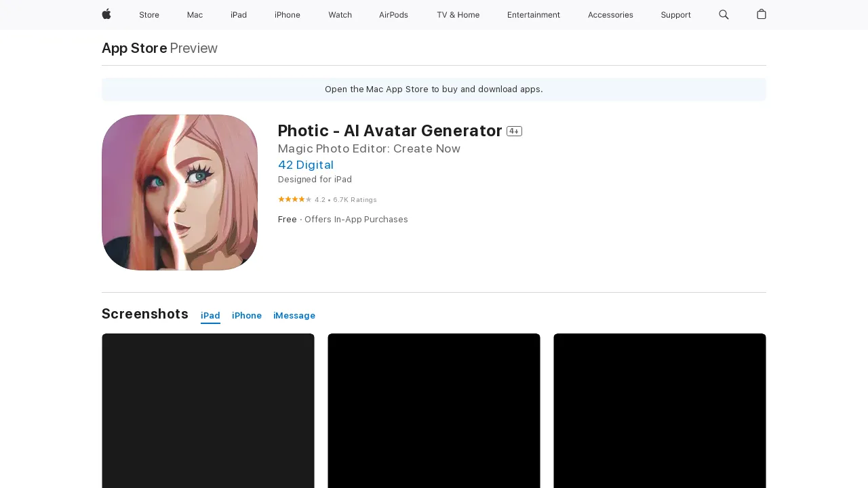Open search with the magnifying glass icon
The height and width of the screenshot is (488, 868).
coord(724,15)
